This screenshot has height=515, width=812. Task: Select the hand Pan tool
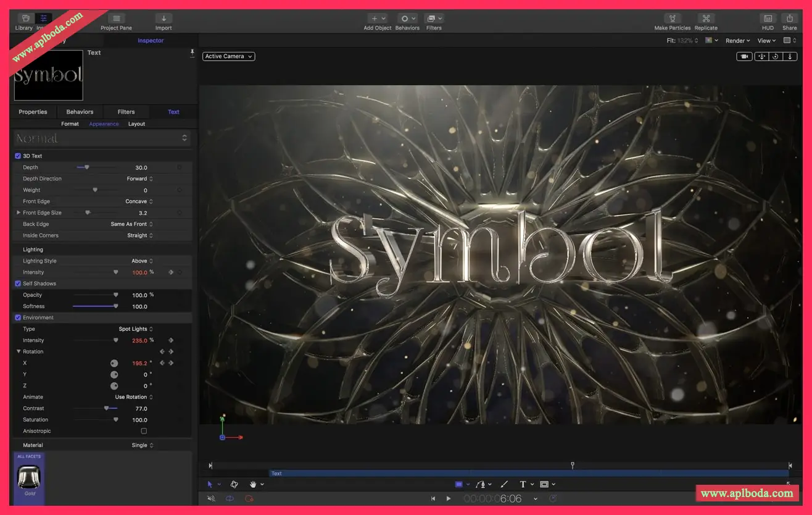(x=253, y=484)
